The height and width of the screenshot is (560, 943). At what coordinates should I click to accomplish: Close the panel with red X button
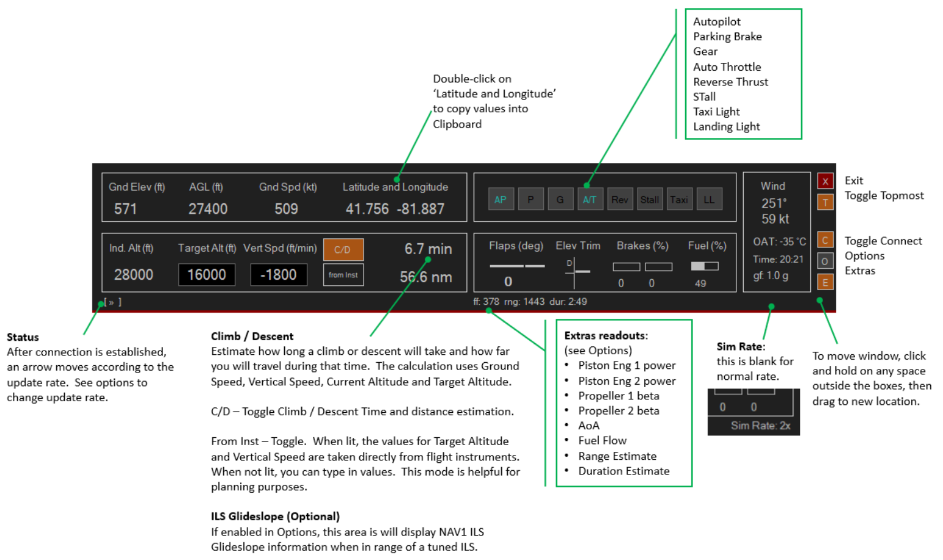(825, 181)
